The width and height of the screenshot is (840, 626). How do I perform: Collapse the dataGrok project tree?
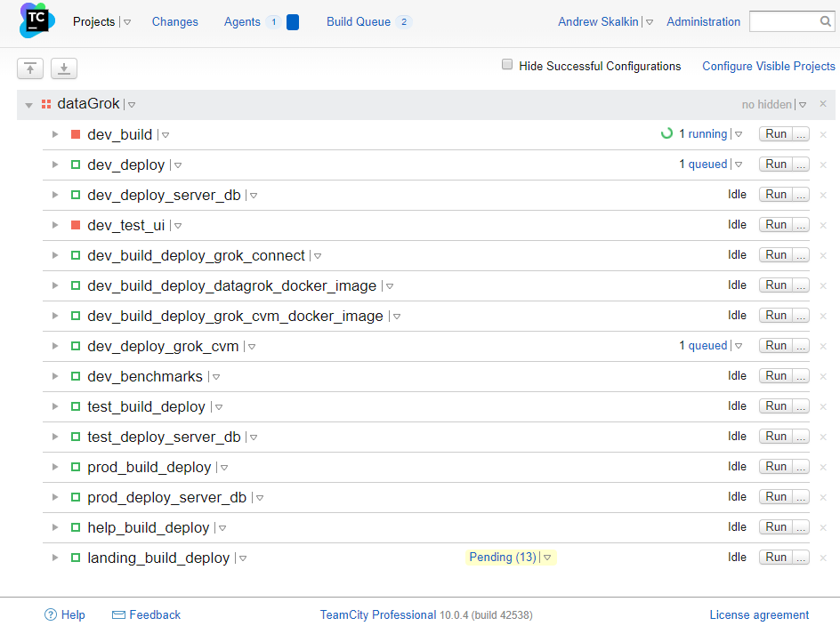(28, 105)
